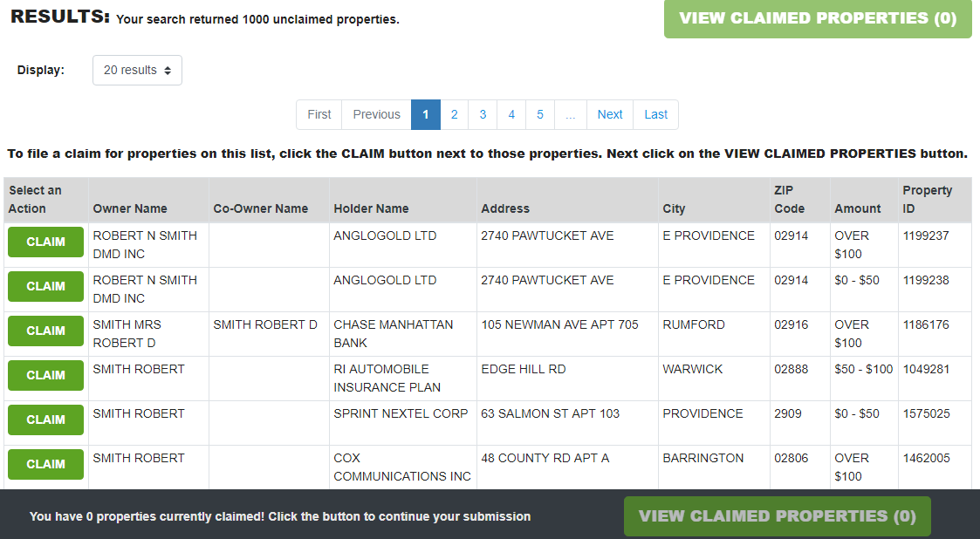This screenshot has height=539, width=980.
Task: Open the 20 results display dropdown
Action: coord(138,70)
